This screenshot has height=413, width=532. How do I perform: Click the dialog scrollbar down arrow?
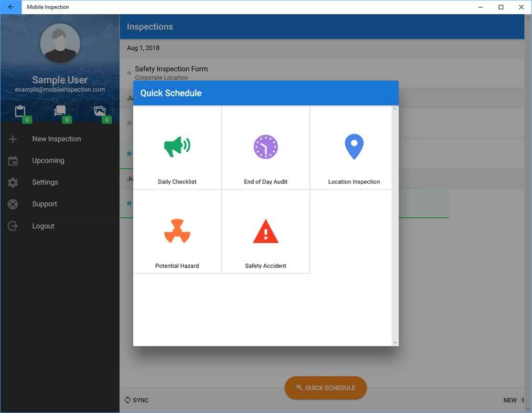[395, 342]
